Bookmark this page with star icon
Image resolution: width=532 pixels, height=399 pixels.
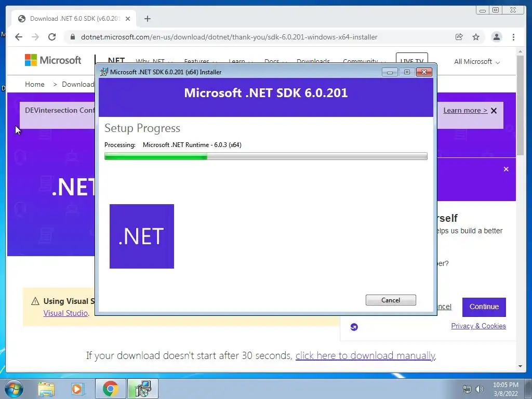(476, 37)
